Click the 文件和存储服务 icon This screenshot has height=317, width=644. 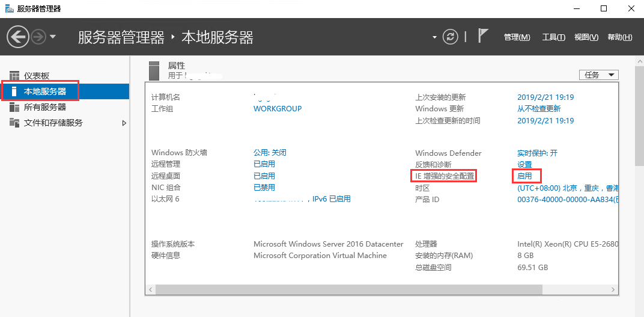14,123
